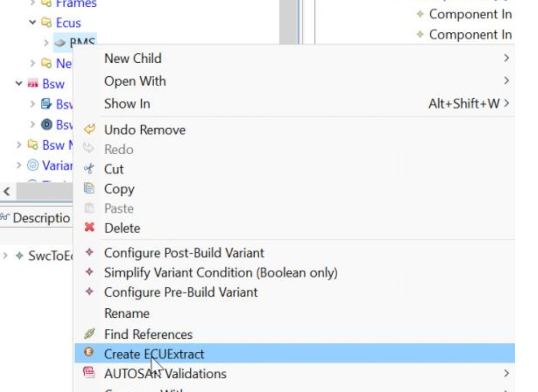Click the red X Delete icon
Image resolution: width=538 pixels, height=392 pixels.
pos(89,227)
